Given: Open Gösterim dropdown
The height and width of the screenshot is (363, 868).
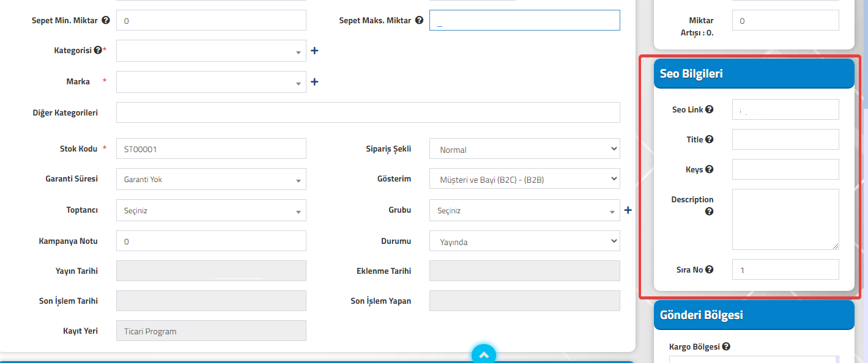Looking at the screenshot, I should (x=524, y=179).
